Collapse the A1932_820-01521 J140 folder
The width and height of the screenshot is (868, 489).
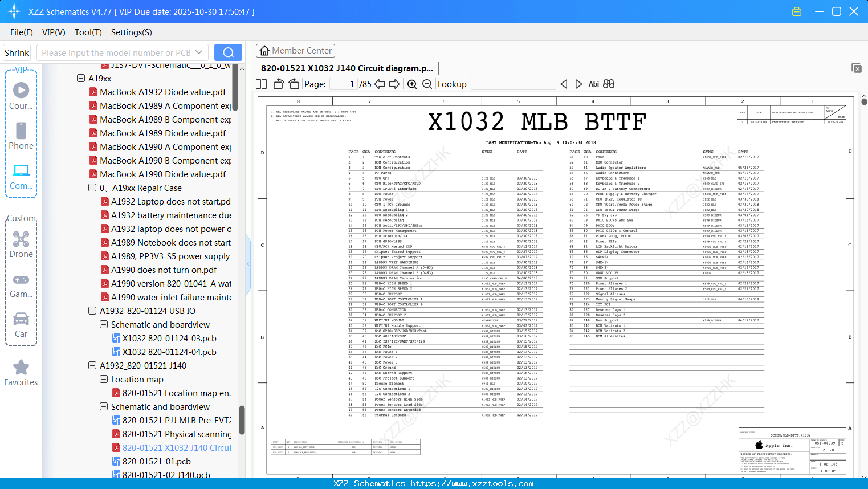pos(92,365)
